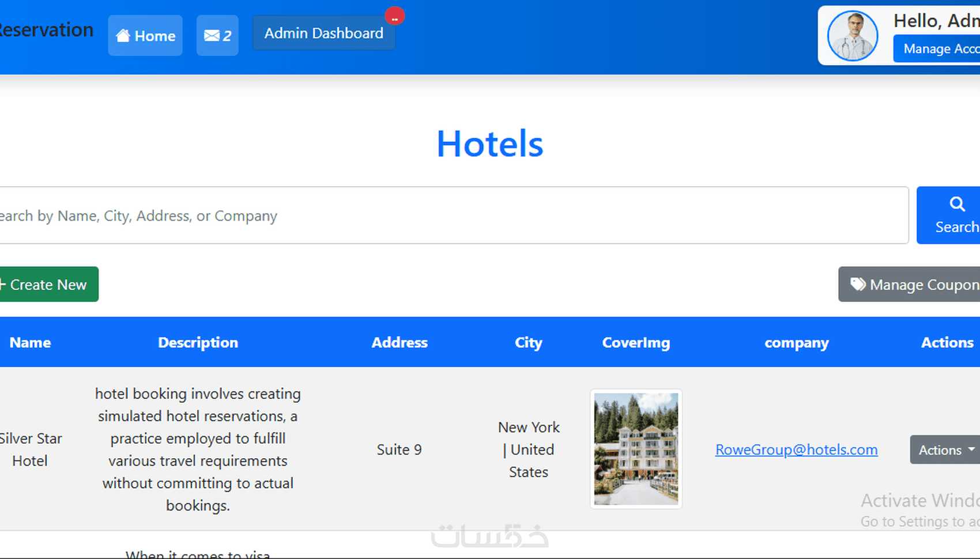Open messages envelope with 2 unread
The width and height of the screenshot is (980, 559).
point(217,36)
